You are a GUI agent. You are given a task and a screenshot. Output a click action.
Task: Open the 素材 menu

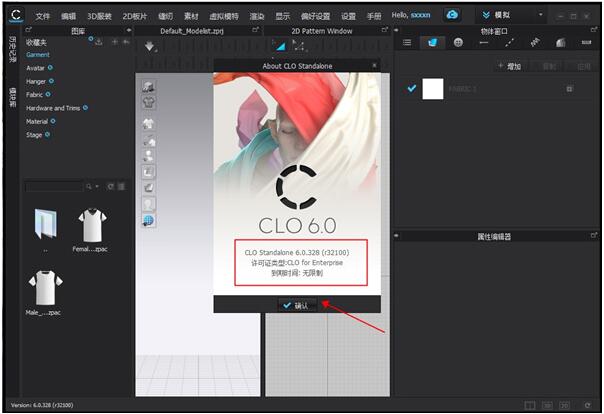pyautogui.click(x=190, y=17)
